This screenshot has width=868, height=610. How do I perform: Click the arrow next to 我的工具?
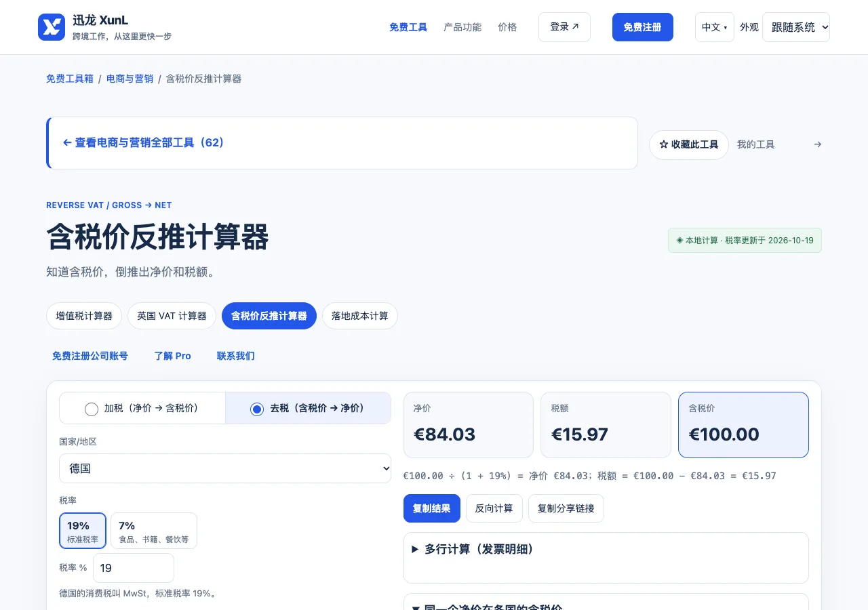pos(818,144)
